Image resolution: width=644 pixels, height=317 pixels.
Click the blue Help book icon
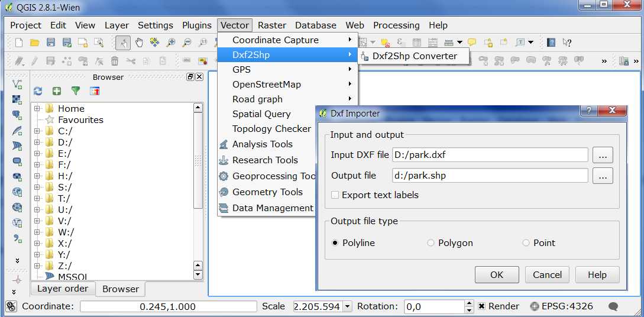point(551,43)
